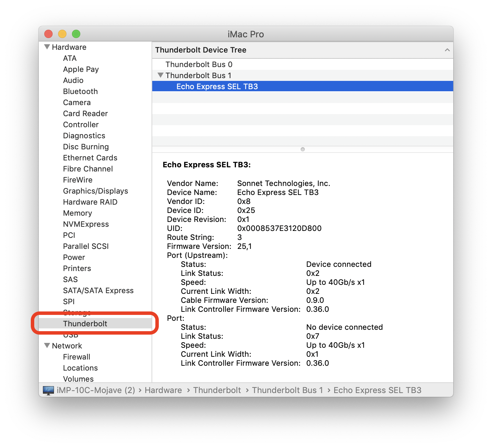This screenshot has width=492, height=448.
Task: Select NVMExpress in the sidebar
Action: (86, 224)
